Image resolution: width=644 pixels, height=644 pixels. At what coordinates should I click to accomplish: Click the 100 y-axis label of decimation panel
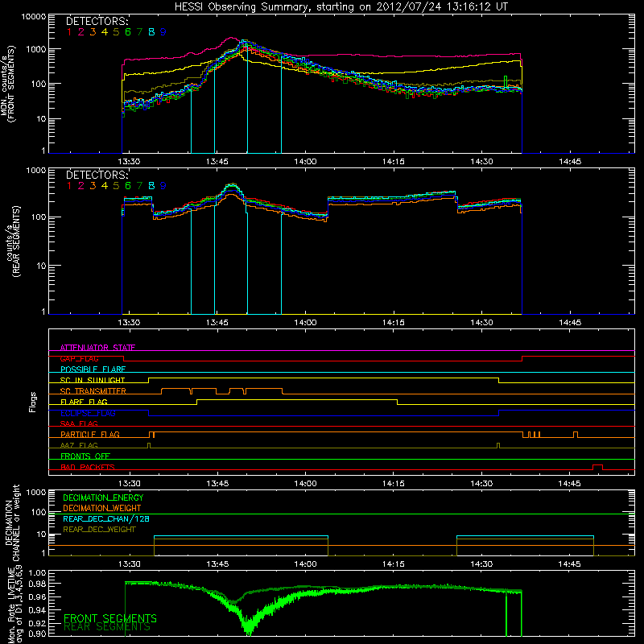click(x=39, y=512)
